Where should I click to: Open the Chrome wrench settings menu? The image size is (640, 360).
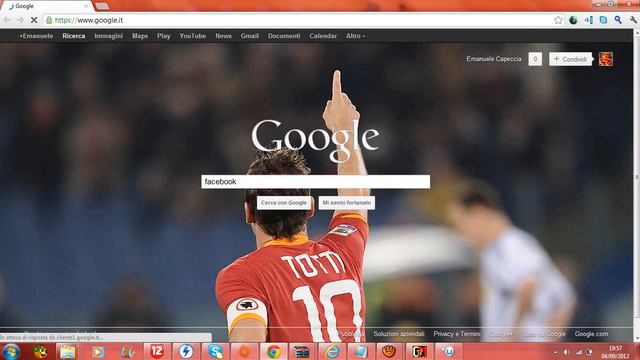(x=633, y=20)
